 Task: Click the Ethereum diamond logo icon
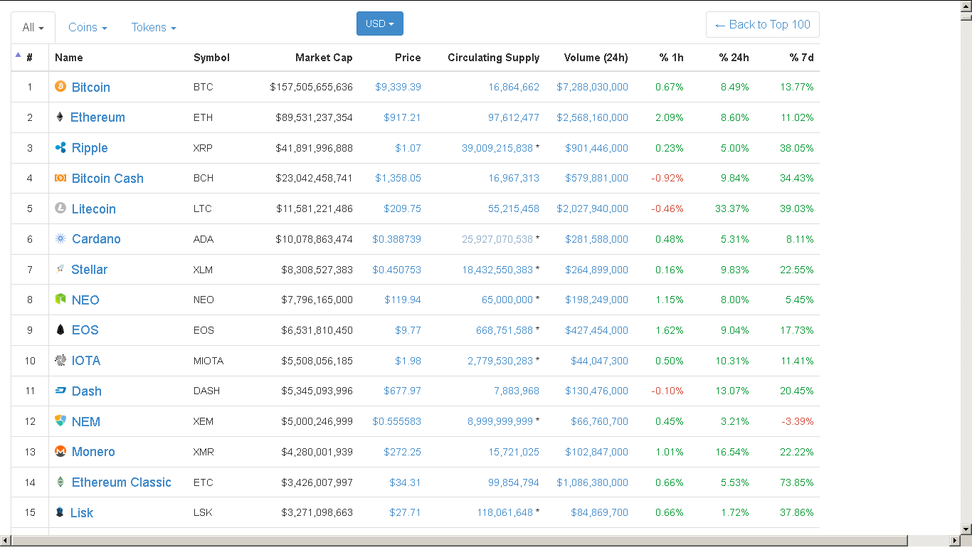(x=60, y=117)
